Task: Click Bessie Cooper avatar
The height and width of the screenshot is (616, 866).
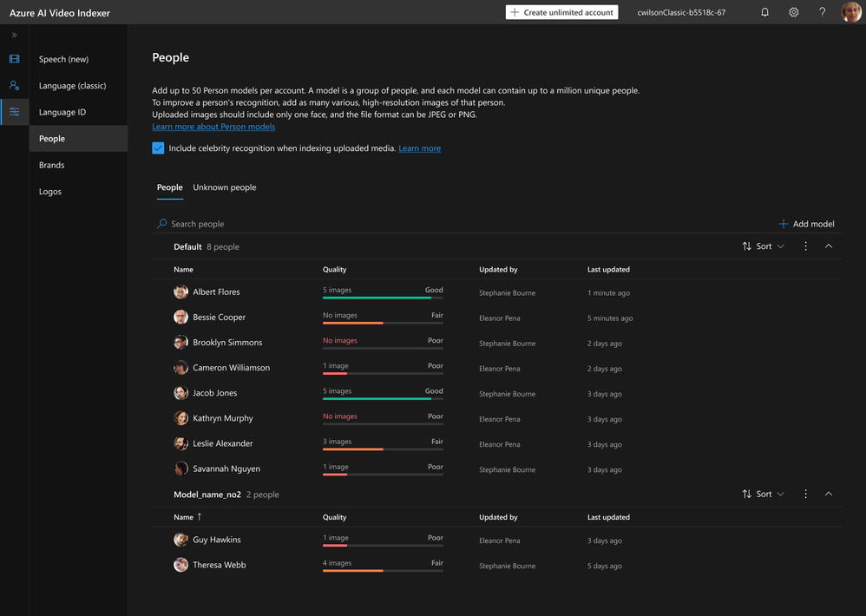Action: (x=180, y=317)
